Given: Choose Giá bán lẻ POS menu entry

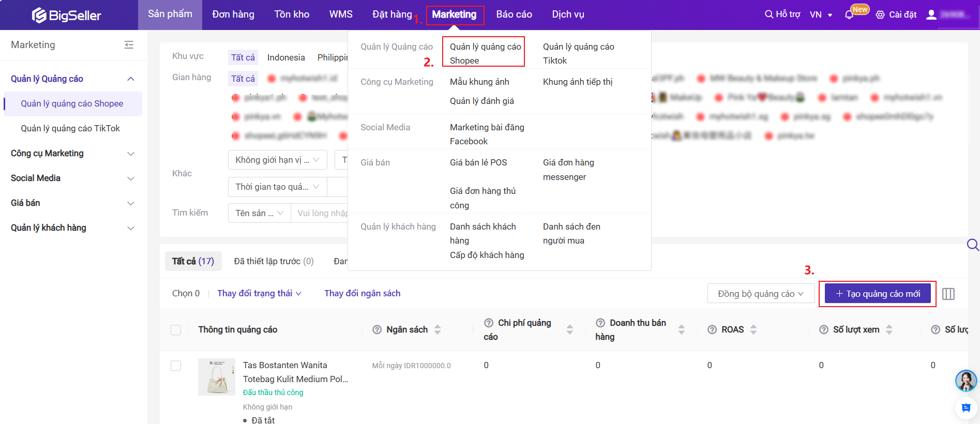Looking at the screenshot, I should 478,162.
